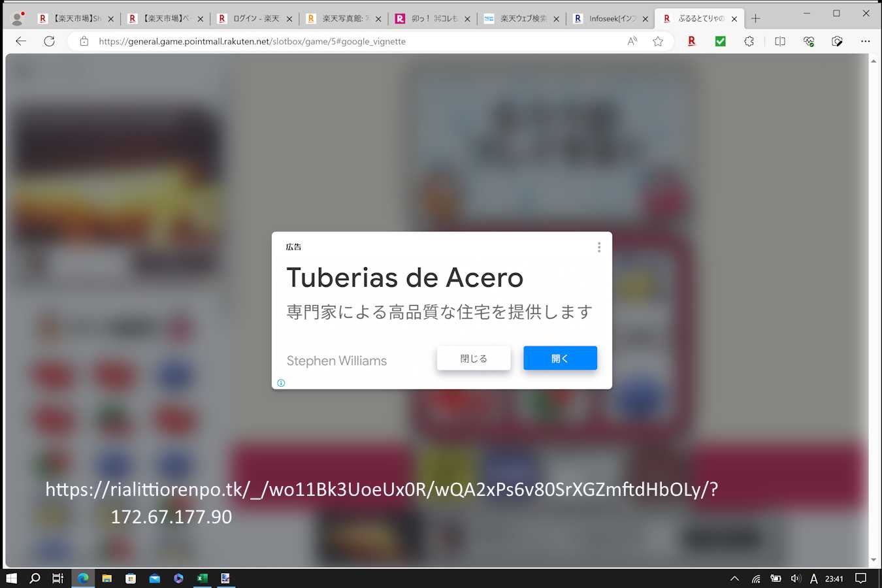
Task: Open the Clipchamp app on taskbar
Action: click(x=178, y=578)
